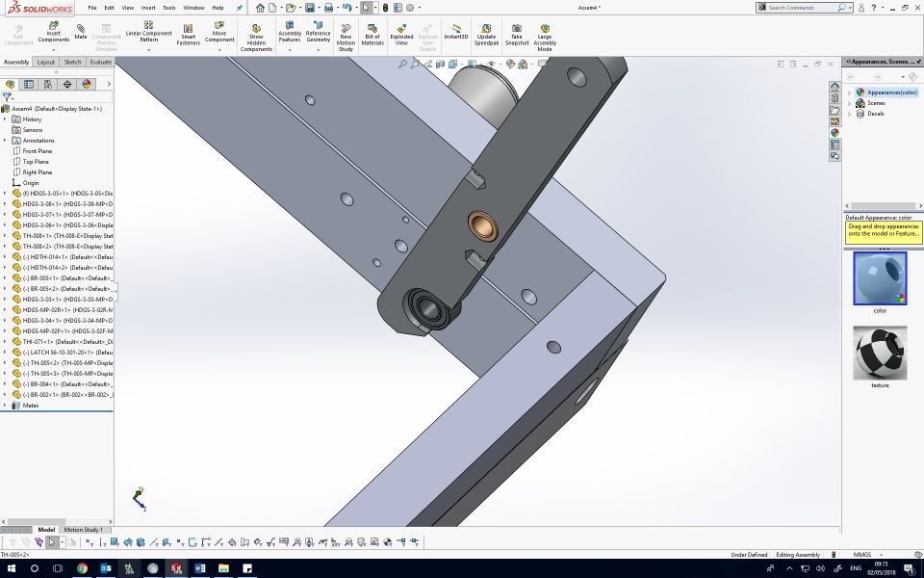Open DisplayManager tab icon
Viewport: 924px width, 578px height.
click(87, 84)
